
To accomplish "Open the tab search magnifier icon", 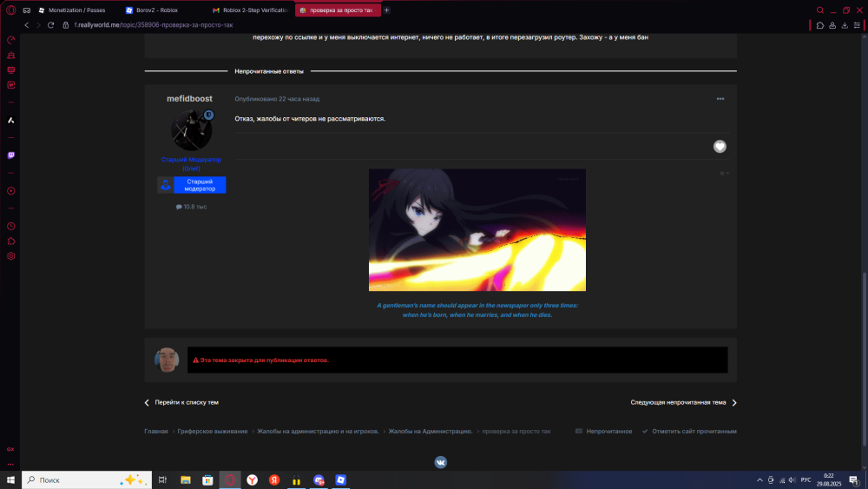I will (x=820, y=10).
